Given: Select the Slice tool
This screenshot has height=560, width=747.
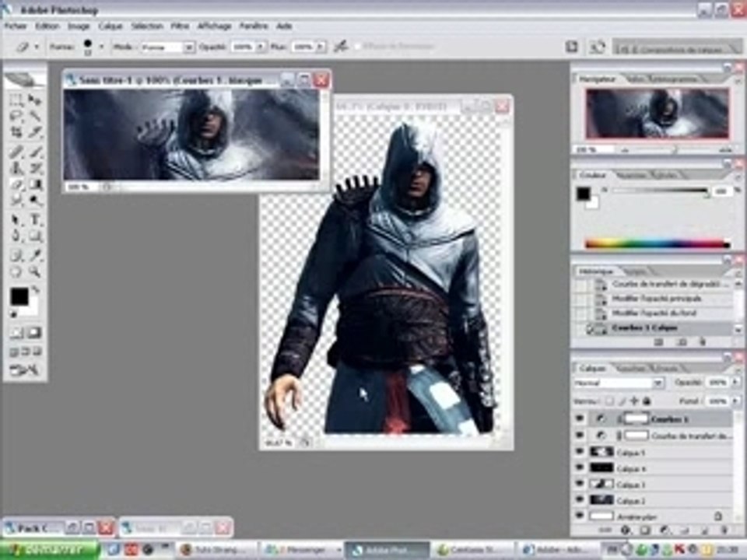Looking at the screenshot, I should pos(34,131).
